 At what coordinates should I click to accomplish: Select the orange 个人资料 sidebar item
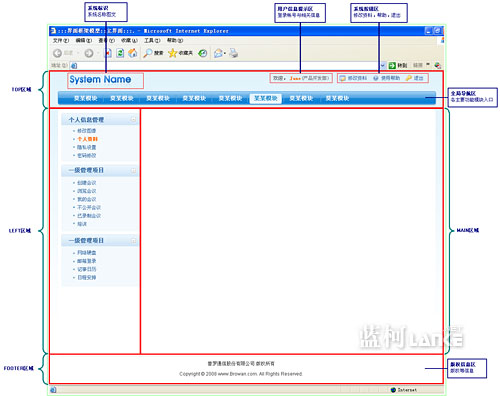click(87, 139)
